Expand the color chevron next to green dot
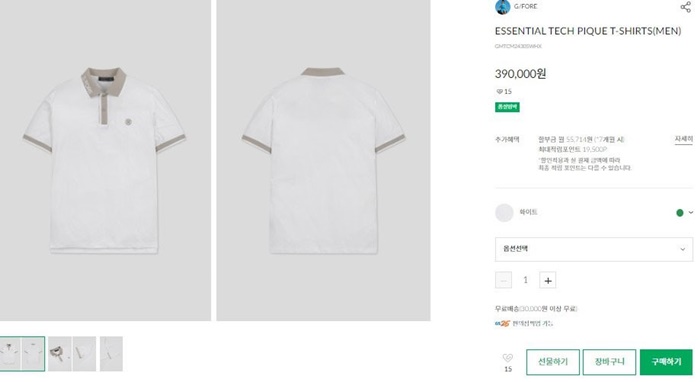The width and height of the screenshot is (700, 382). [x=691, y=212]
